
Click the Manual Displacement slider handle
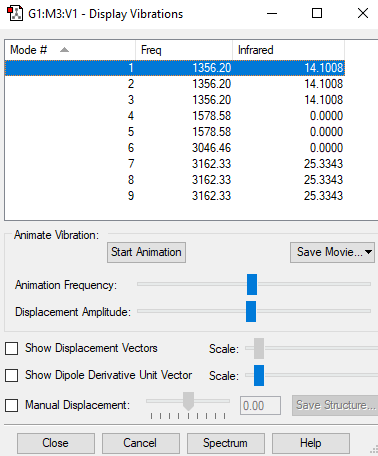188,401
